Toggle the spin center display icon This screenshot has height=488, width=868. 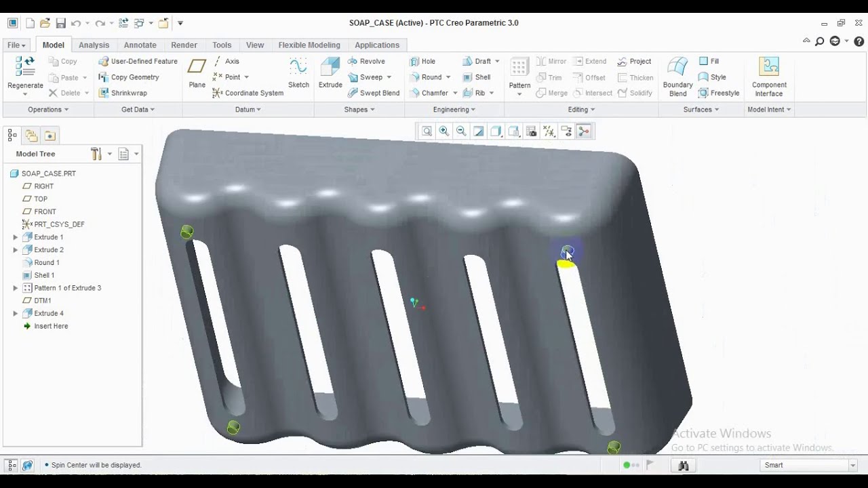(584, 131)
